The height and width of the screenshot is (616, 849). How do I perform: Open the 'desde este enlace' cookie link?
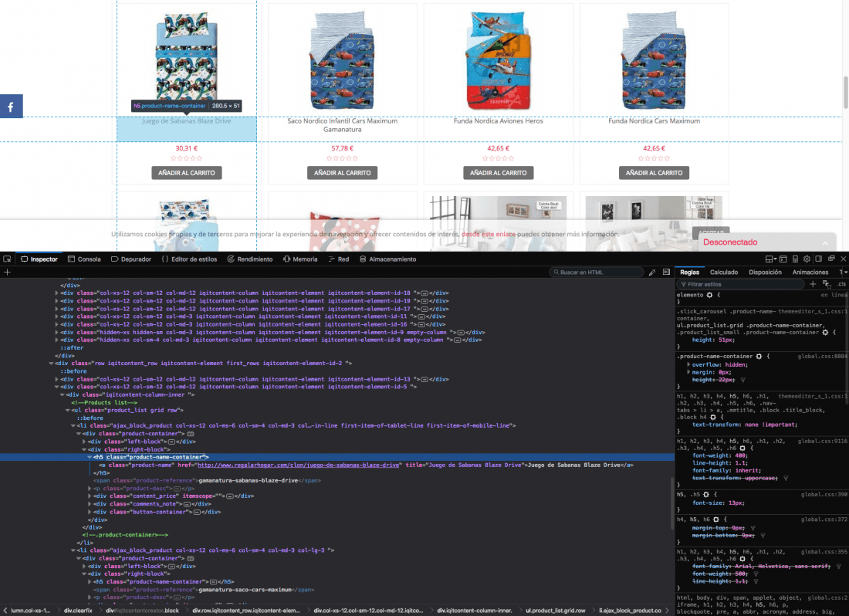coord(489,235)
